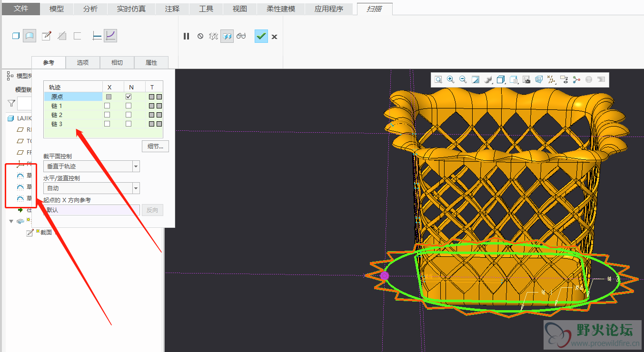The image size is (644, 352).
Task: Open the view manager icon
Action: tap(514, 80)
